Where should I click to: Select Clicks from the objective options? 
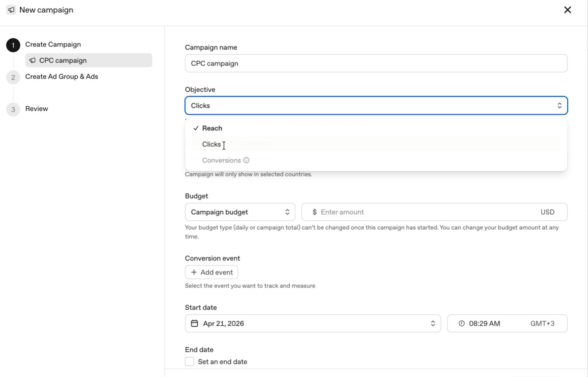coord(212,144)
